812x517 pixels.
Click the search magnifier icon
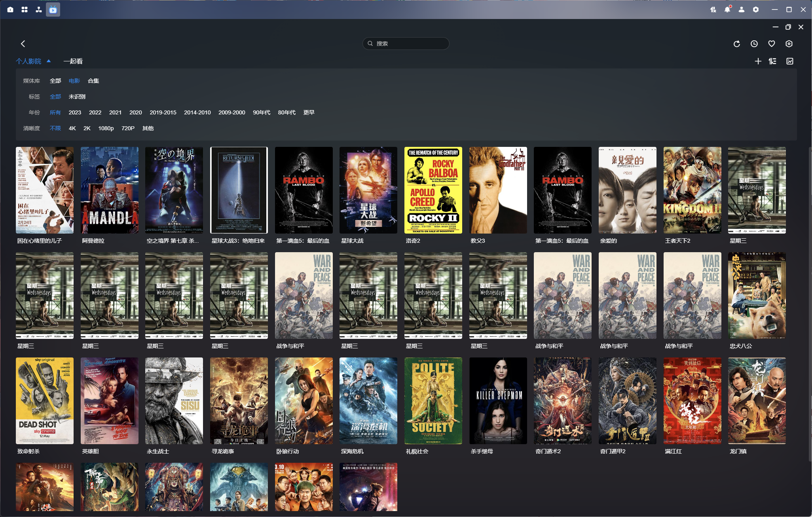tap(370, 44)
